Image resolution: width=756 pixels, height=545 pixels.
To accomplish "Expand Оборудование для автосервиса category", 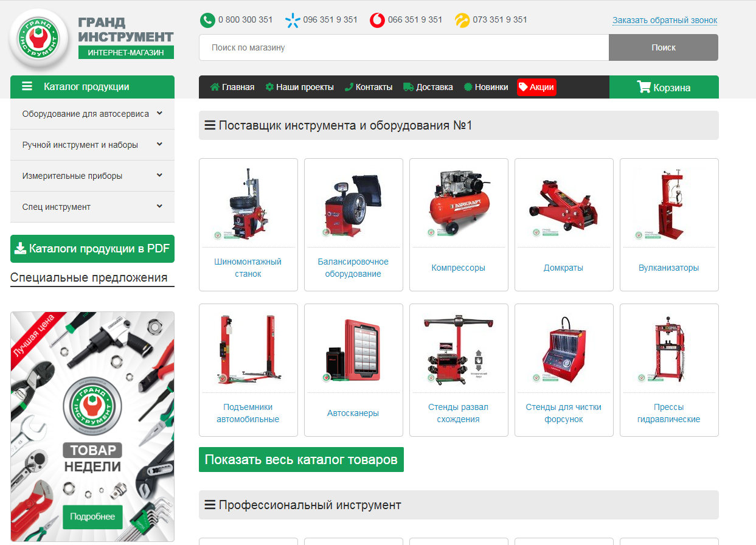I will click(x=159, y=113).
